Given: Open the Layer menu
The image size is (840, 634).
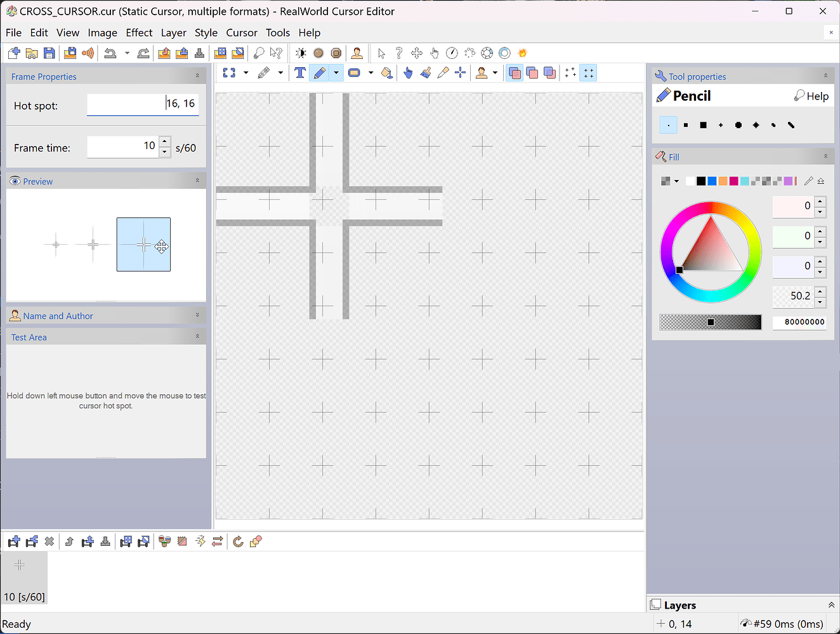Looking at the screenshot, I should [174, 33].
